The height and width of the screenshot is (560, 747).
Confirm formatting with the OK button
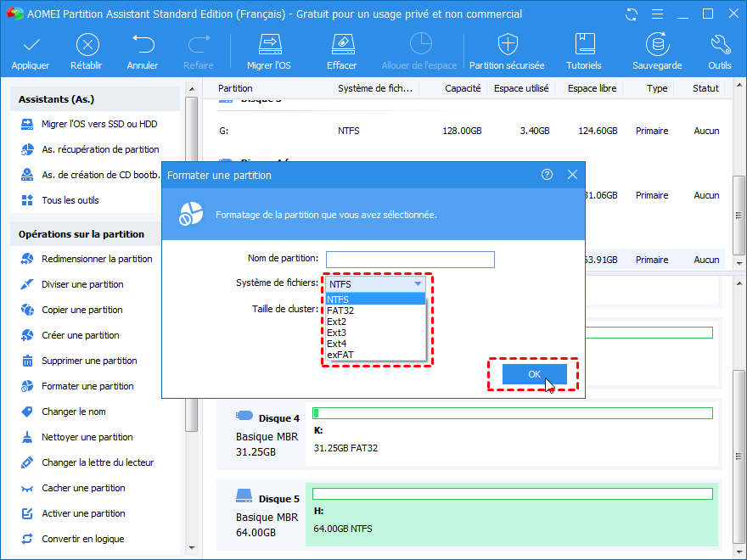pos(534,374)
